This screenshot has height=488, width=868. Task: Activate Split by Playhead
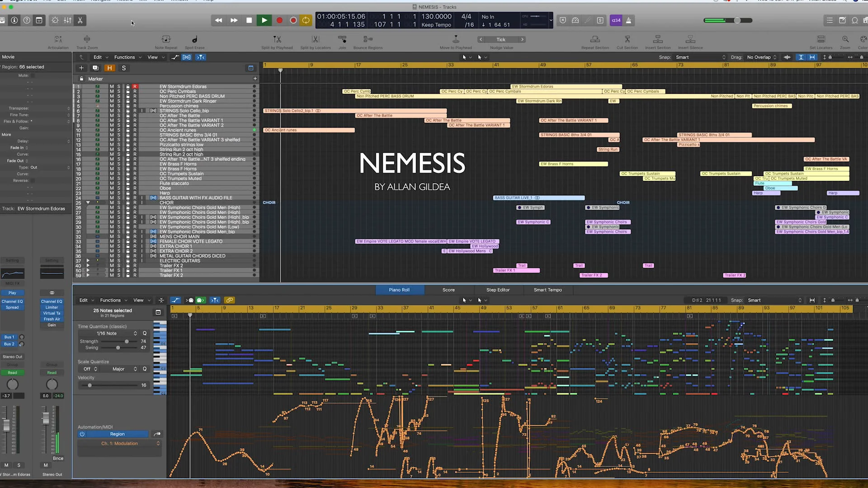pos(277,41)
